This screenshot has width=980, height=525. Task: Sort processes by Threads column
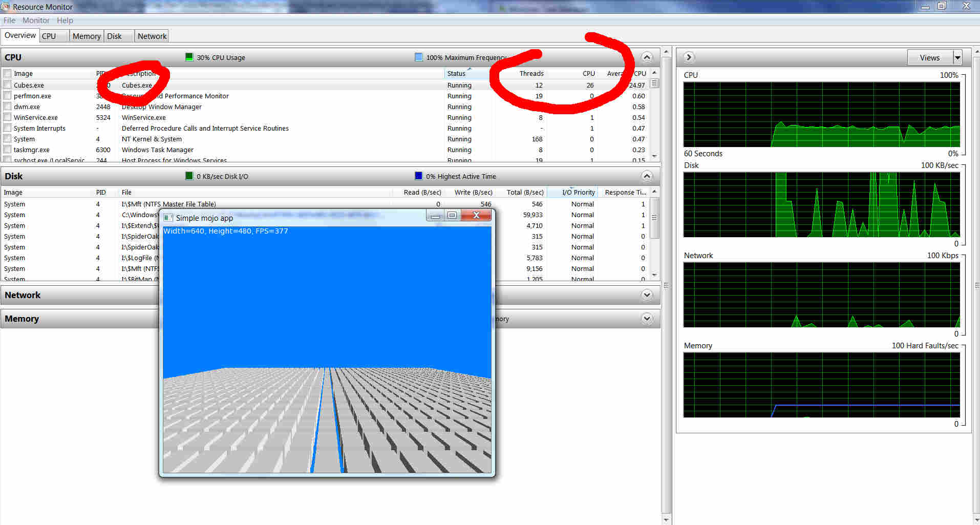[531, 73]
